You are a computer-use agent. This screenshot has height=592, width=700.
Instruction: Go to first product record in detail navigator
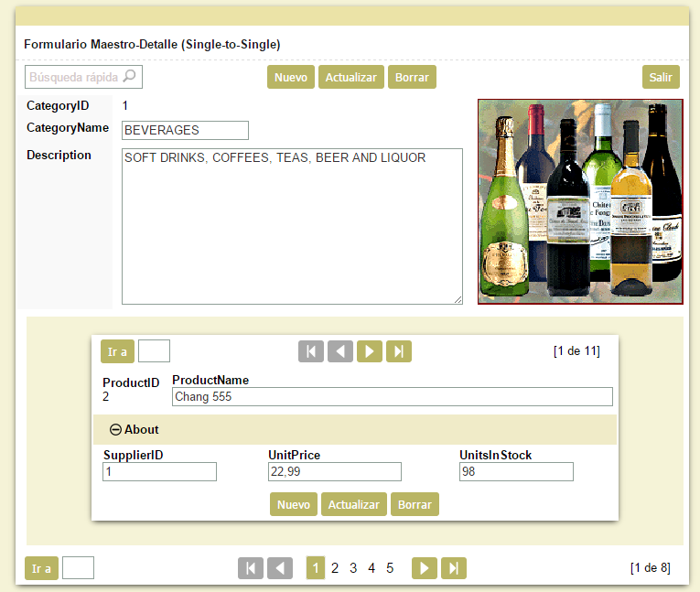pyautogui.click(x=311, y=351)
